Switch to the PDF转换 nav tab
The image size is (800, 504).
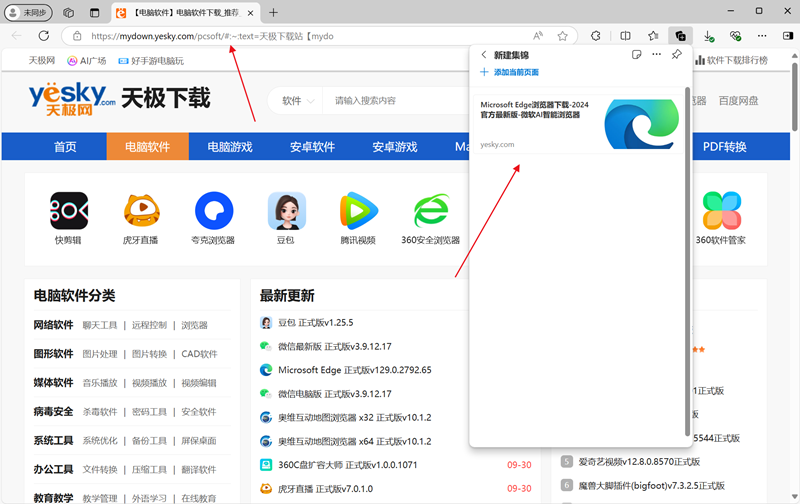click(724, 147)
